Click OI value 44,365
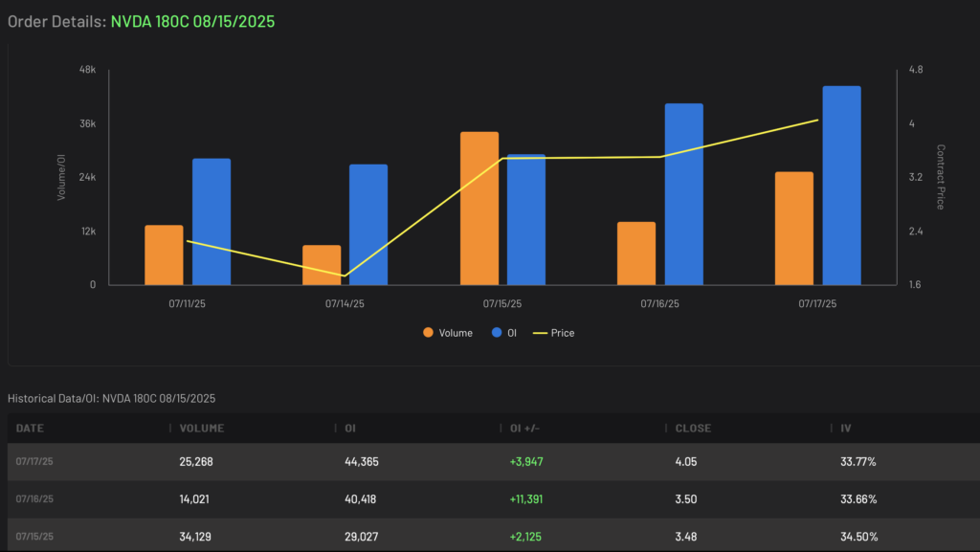The image size is (980, 552). 361,461
